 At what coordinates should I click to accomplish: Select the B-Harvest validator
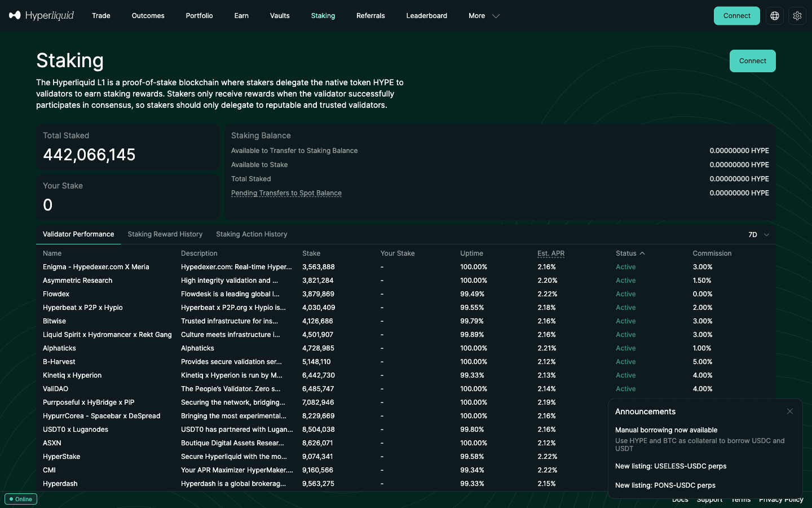406,362
